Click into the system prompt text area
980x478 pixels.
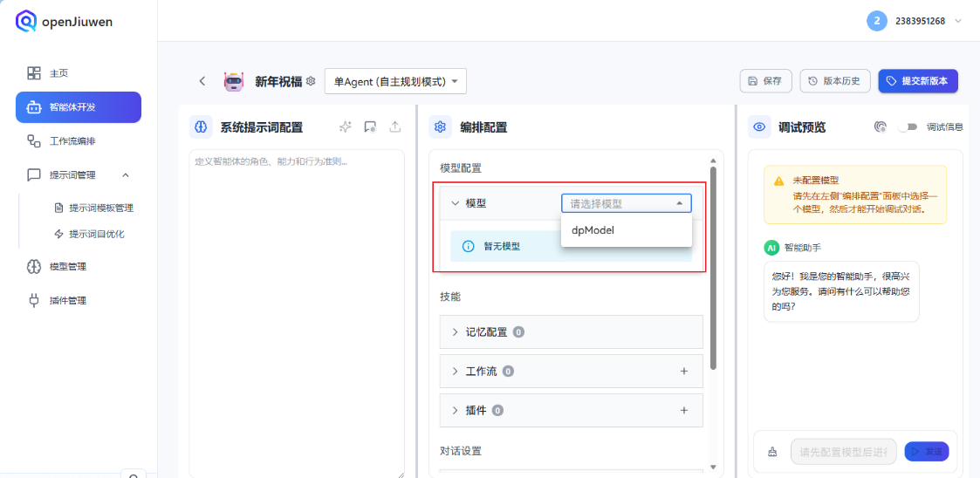pyautogui.click(x=297, y=314)
